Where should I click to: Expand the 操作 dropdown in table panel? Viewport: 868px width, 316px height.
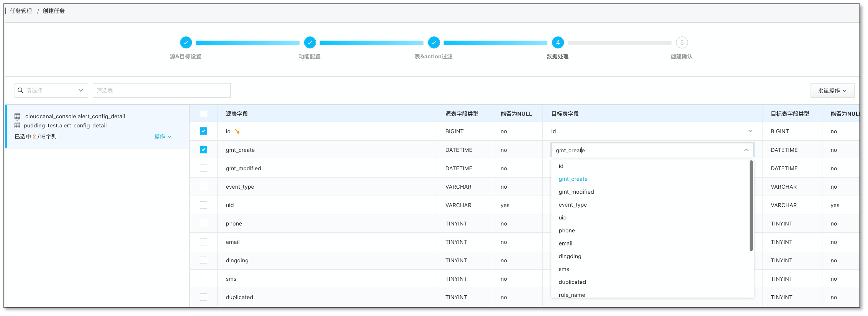coord(162,137)
